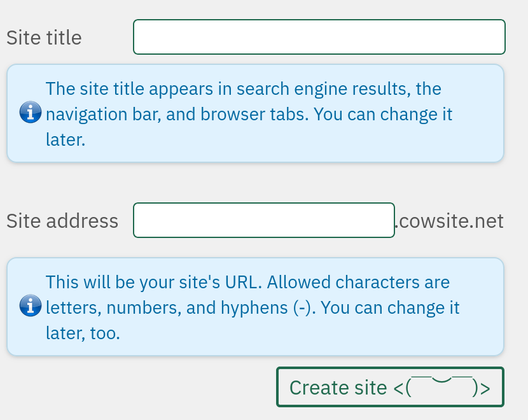Click the blue 'i' badge in the second notice
The height and width of the screenshot is (420, 528).
point(30,307)
